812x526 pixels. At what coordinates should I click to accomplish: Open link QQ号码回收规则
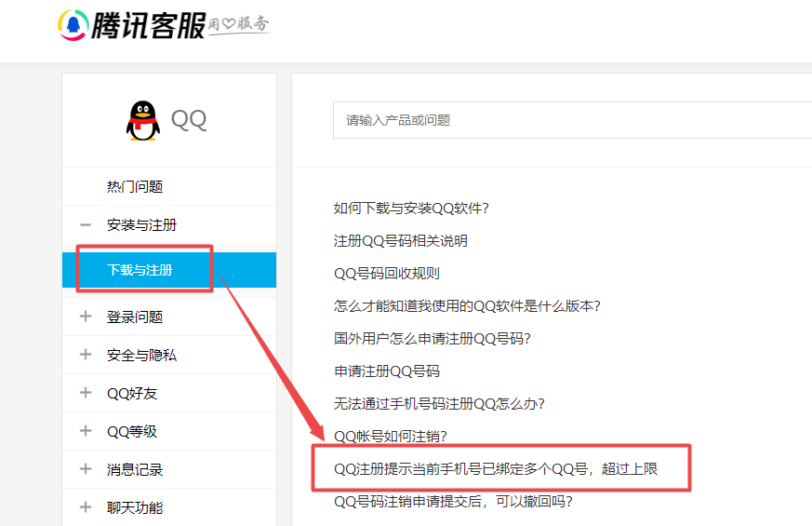click(x=386, y=274)
